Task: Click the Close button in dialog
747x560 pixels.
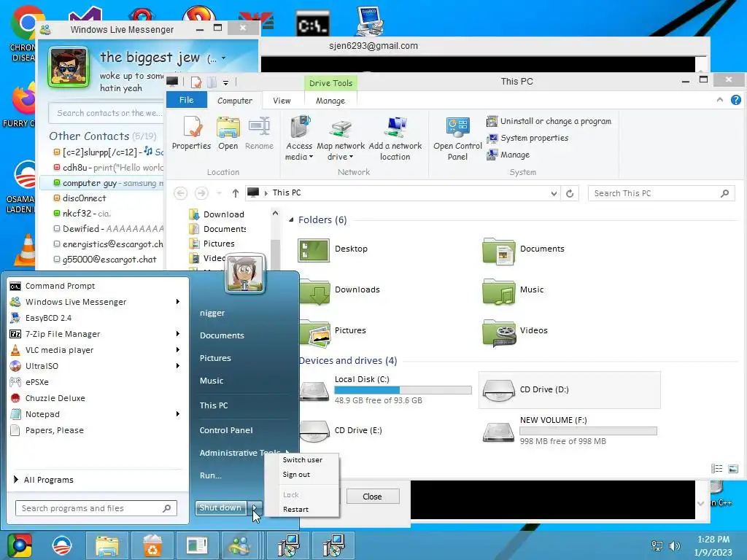Action: (373, 497)
